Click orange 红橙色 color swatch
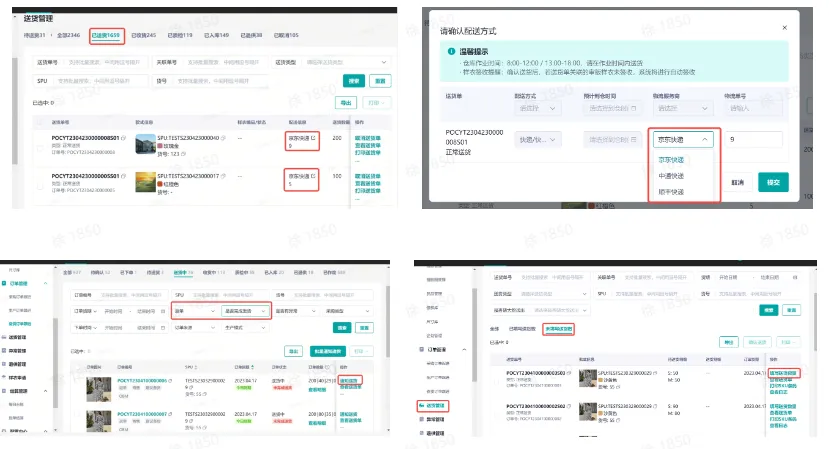 pos(160,184)
